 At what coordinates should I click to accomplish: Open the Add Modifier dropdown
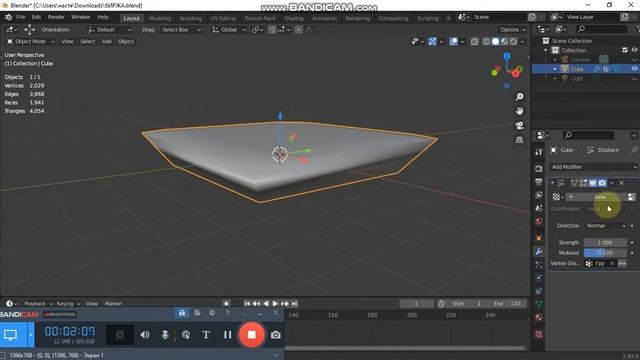(593, 167)
